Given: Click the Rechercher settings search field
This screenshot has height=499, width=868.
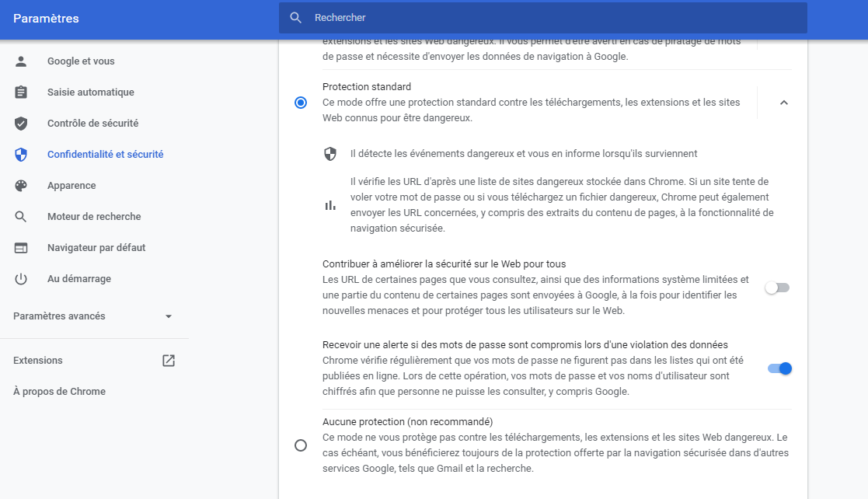Looking at the screenshot, I should tap(544, 18).
